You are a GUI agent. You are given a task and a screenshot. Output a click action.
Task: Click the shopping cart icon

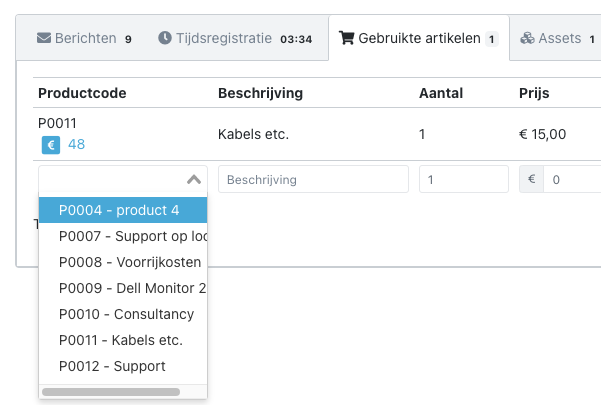[346, 38]
